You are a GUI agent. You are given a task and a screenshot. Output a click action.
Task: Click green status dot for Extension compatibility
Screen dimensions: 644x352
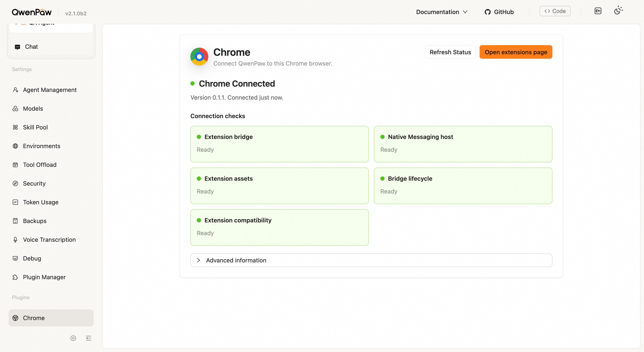click(x=199, y=220)
